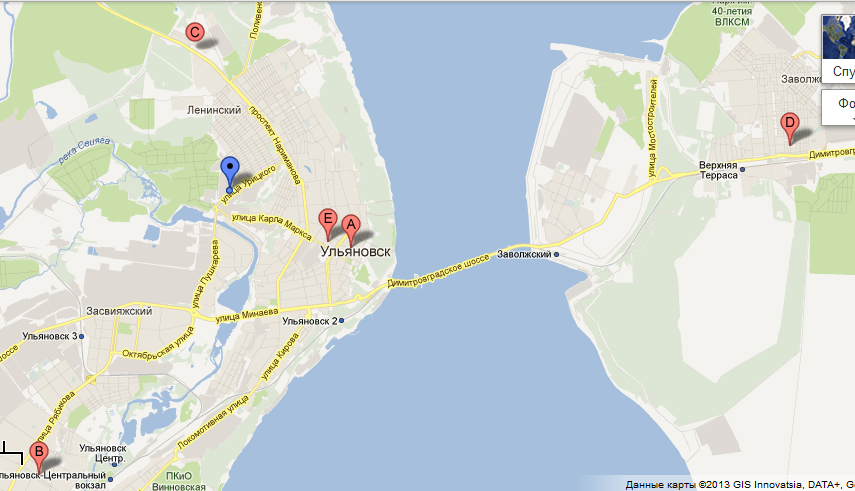
Task: Open the map data copyright notice
Action: 740,484
